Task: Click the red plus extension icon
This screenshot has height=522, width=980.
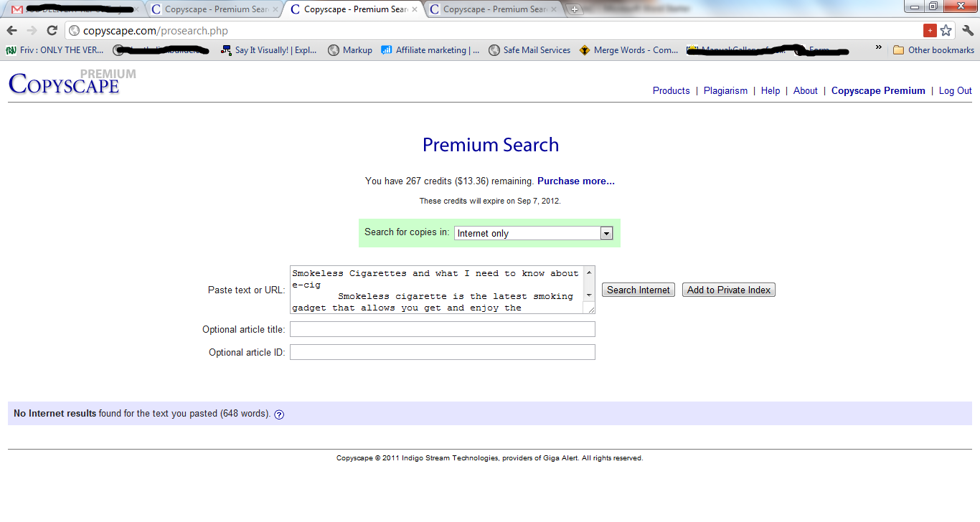Action: click(x=930, y=31)
